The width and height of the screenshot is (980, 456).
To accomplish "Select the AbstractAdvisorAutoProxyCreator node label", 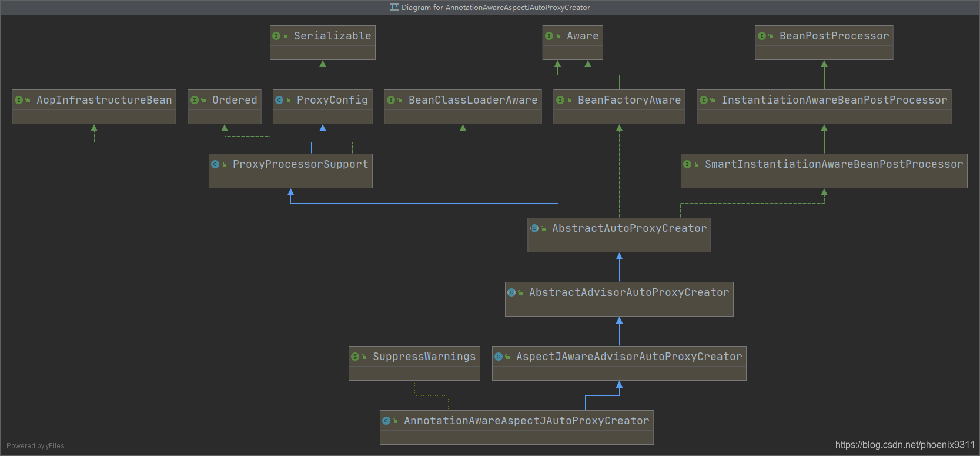I will coord(629,292).
